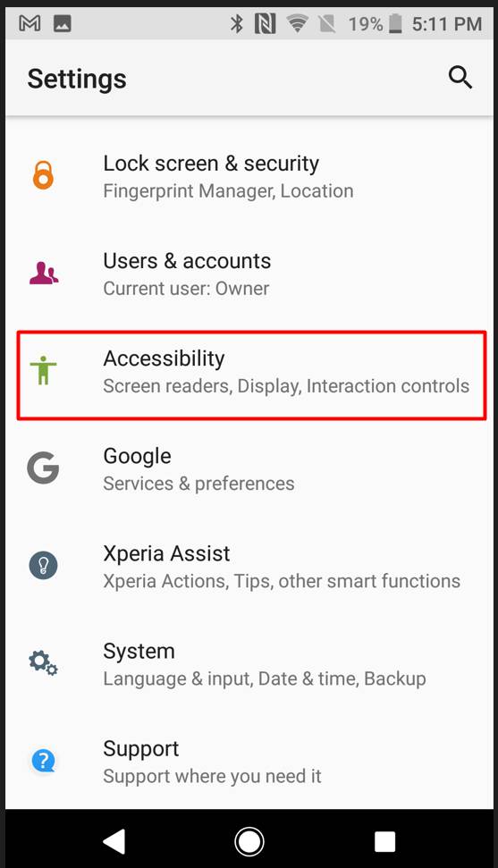Tap the Bluetooth status bar icon
The height and width of the screenshot is (868, 498).
(237, 23)
